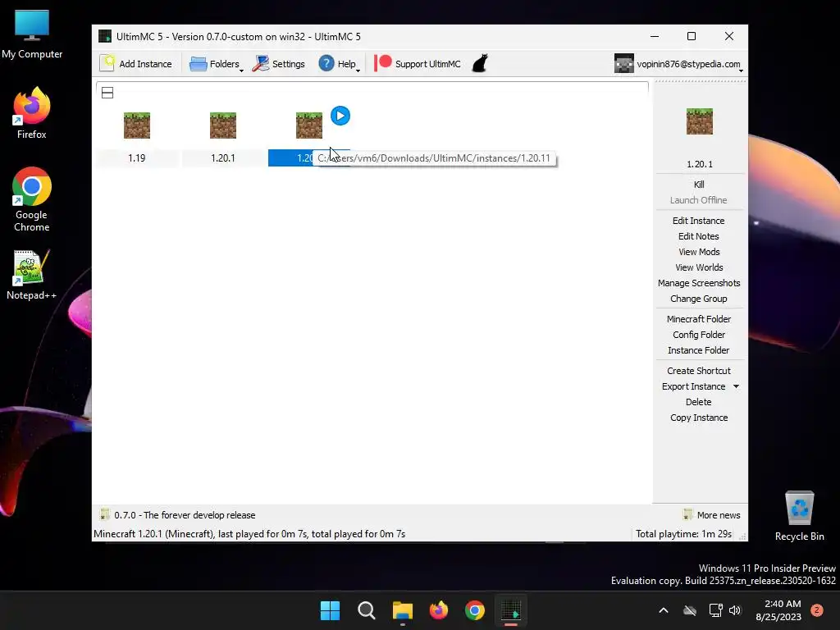Open Notepad++ desktop shortcut
Image resolution: width=840 pixels, height=630 pixels.
(32, 274)
